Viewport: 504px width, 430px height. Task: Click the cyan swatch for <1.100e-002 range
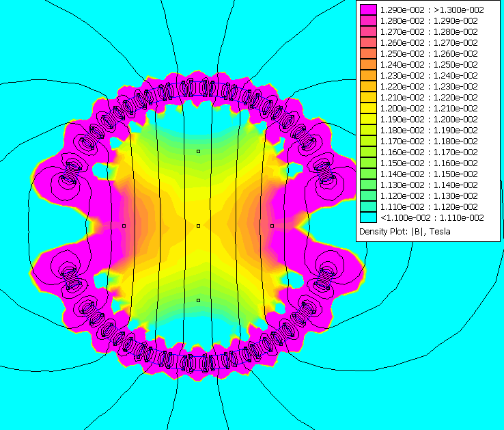368,217
